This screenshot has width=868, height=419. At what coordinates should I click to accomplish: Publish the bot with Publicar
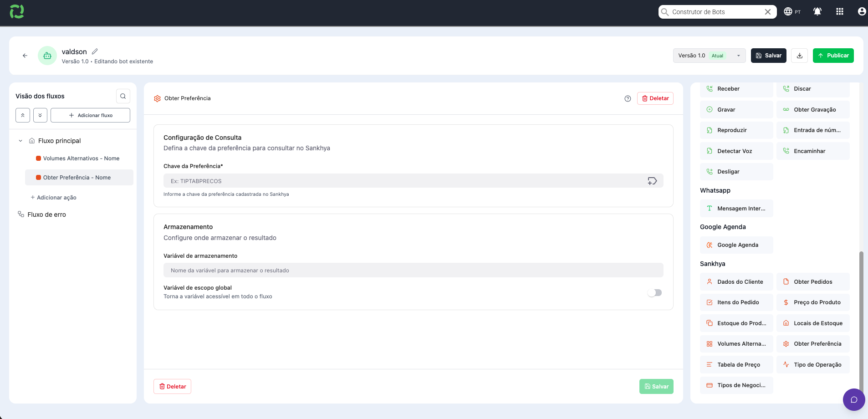click(x=833, y=56)
